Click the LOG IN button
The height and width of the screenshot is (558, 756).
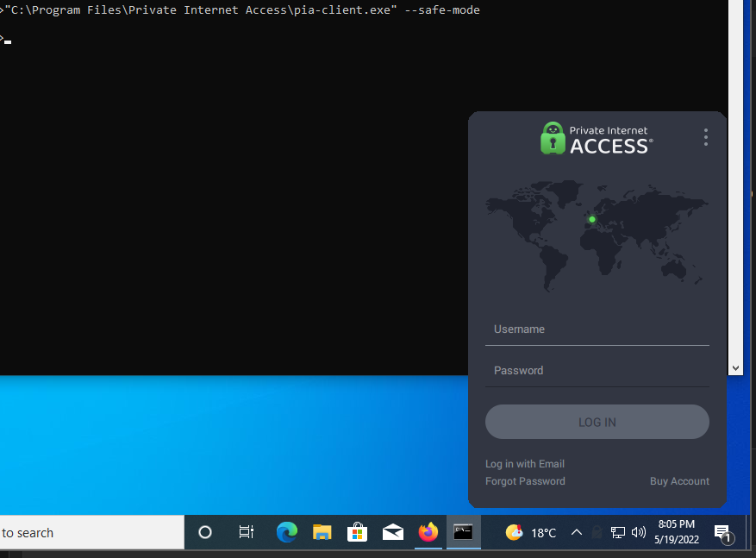click(597, 422)
